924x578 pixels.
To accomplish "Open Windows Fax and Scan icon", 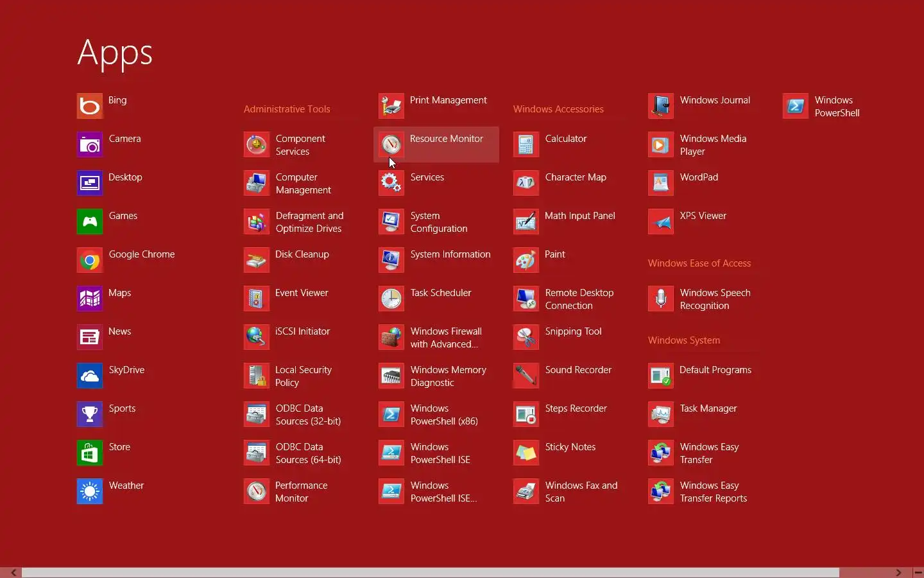I will pos(526,491).
